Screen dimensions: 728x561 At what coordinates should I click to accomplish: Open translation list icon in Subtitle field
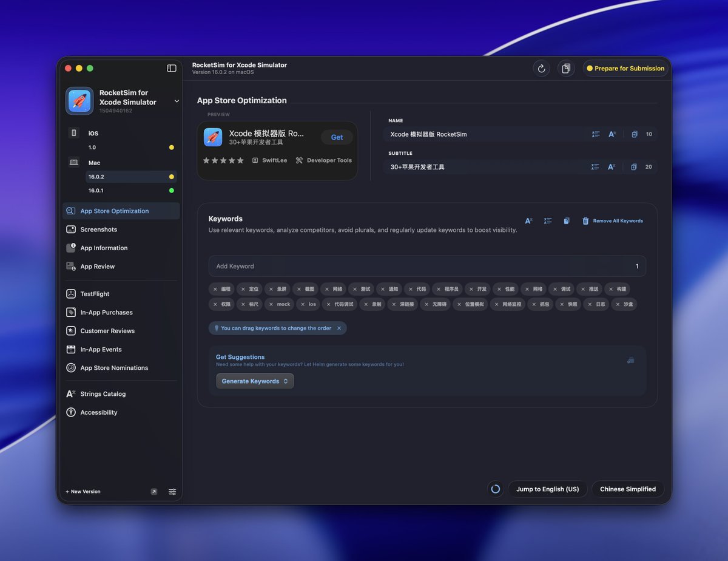tap(596, 167)
